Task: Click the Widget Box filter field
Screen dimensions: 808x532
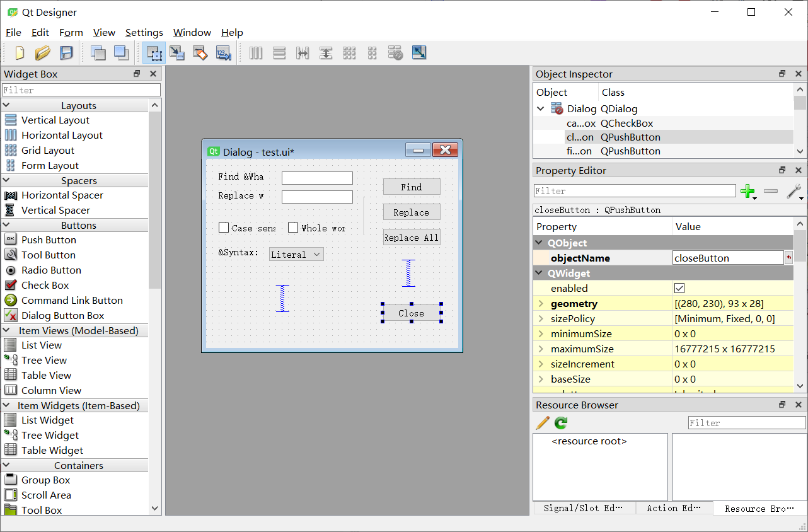Action: 81,90
